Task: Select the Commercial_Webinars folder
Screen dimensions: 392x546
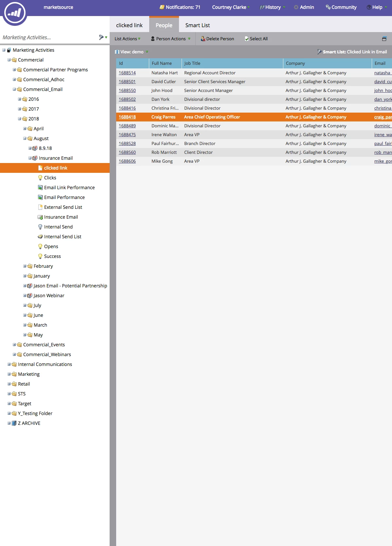Action: point(47,355)
